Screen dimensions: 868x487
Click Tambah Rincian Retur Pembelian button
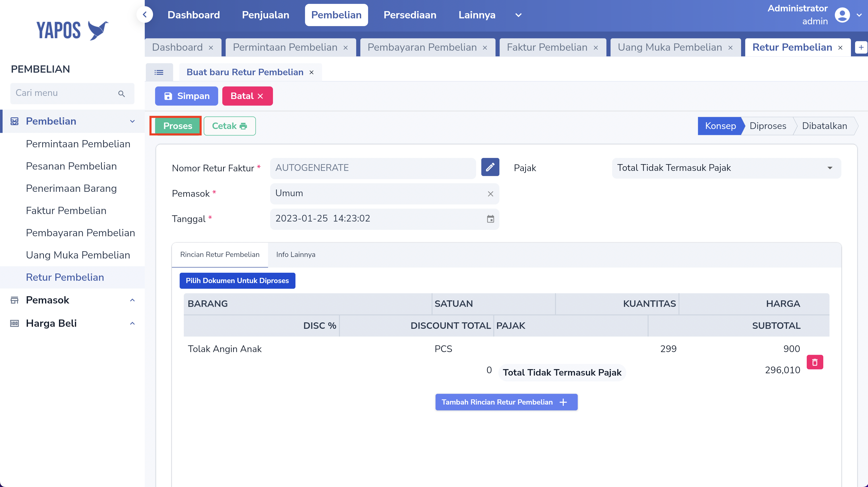pos(506,402)
